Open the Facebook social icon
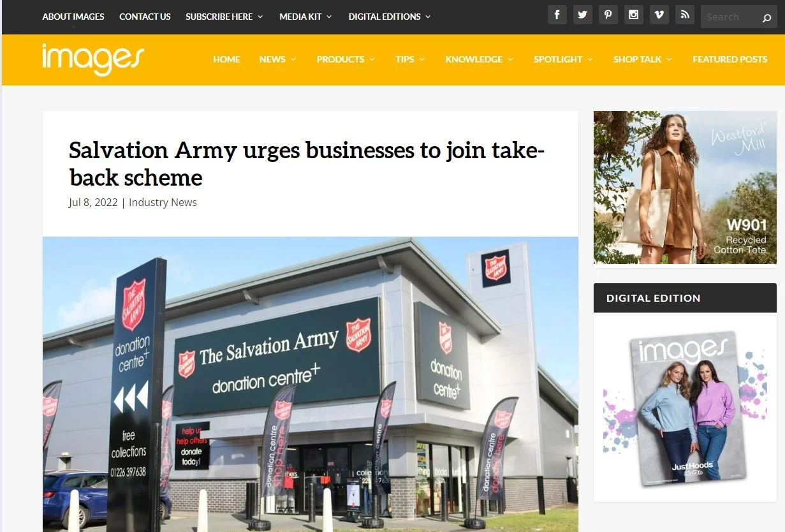Image resolution: width=785 pixels, height=532 pixels. click(x=557, y=15)
